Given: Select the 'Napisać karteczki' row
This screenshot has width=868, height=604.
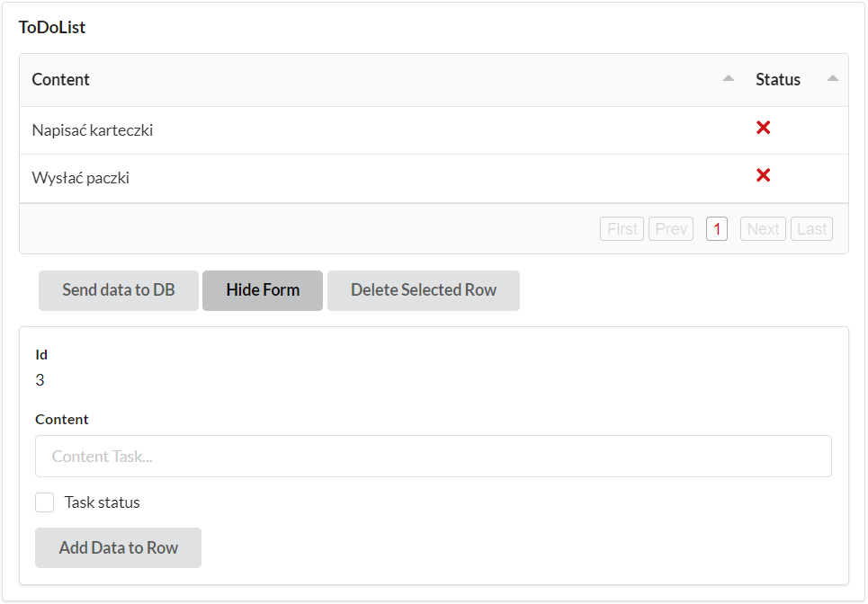Looking at the screenshot, I should pos(93,130).
